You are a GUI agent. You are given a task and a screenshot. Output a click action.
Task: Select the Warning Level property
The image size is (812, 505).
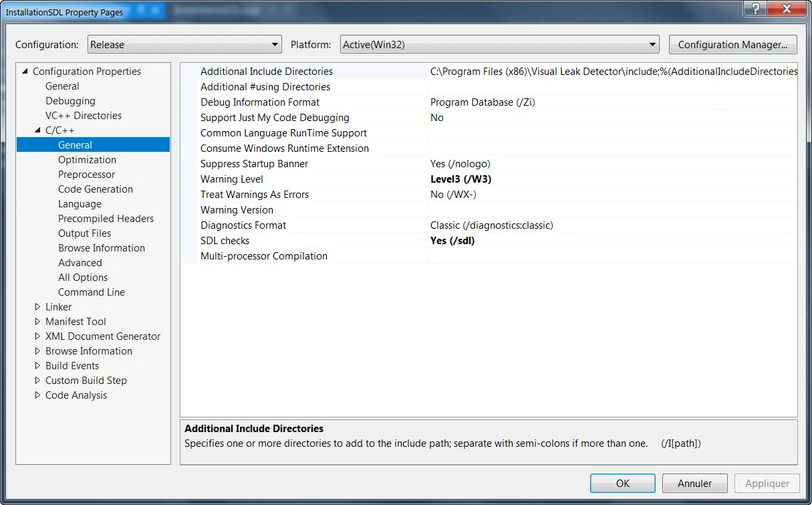[232, 179]
